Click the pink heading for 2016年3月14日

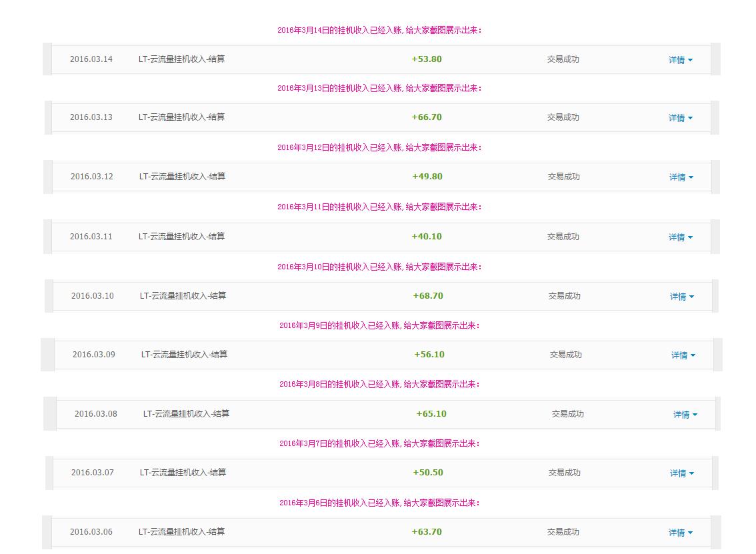point(379,30)
